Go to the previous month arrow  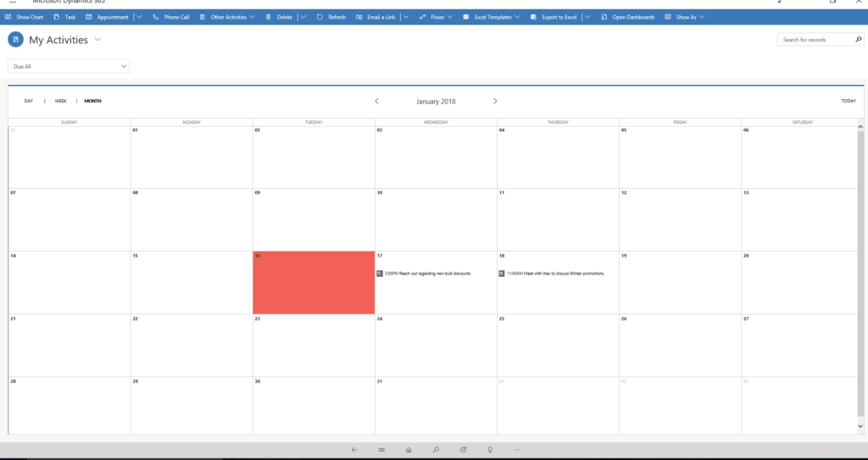(377, 101)
